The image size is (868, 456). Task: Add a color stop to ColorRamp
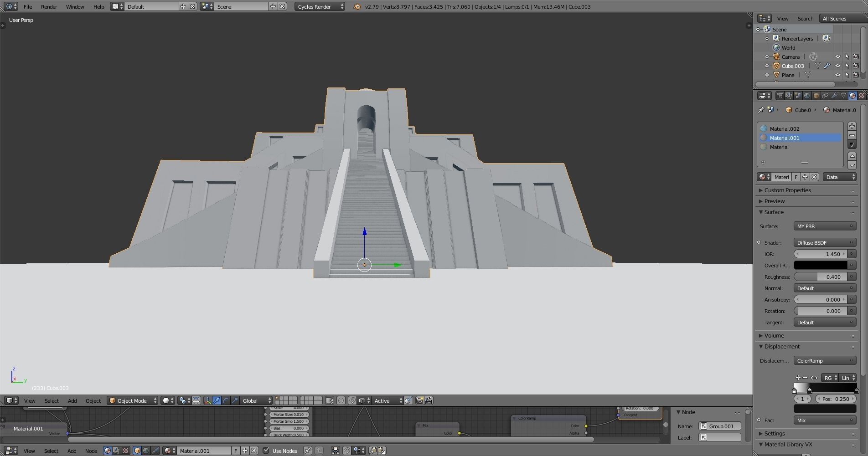point(798,378)
